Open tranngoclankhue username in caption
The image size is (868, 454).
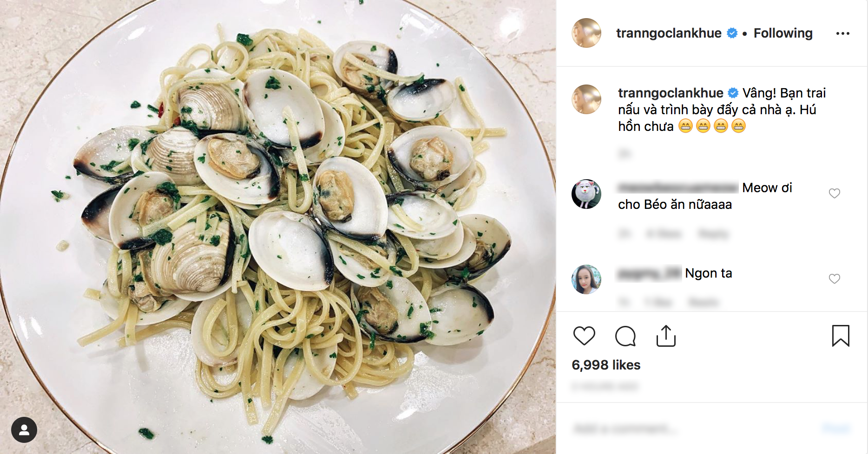click(x=671, y=93)
